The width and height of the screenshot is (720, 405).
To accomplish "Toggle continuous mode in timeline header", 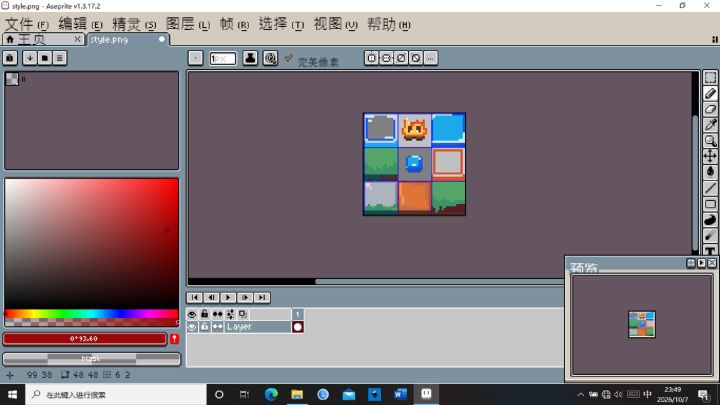I will tap(218, 314).
